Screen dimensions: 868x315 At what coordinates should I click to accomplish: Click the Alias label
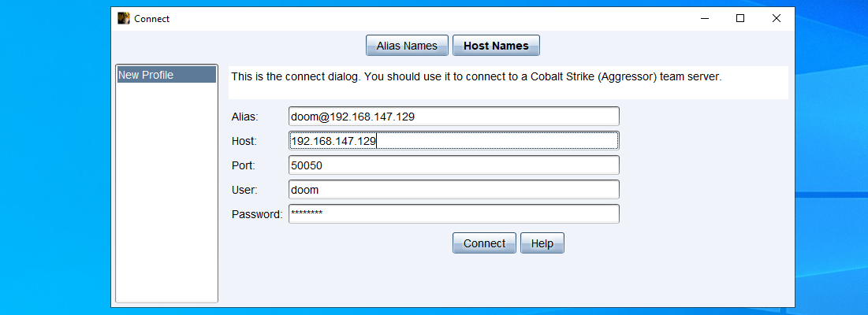244,117
